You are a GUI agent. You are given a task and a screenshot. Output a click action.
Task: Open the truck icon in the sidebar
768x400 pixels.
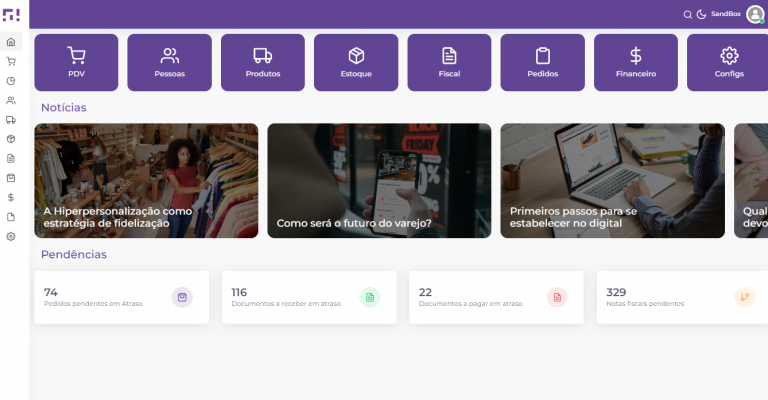pyautogui.click(x=11, y=120)
